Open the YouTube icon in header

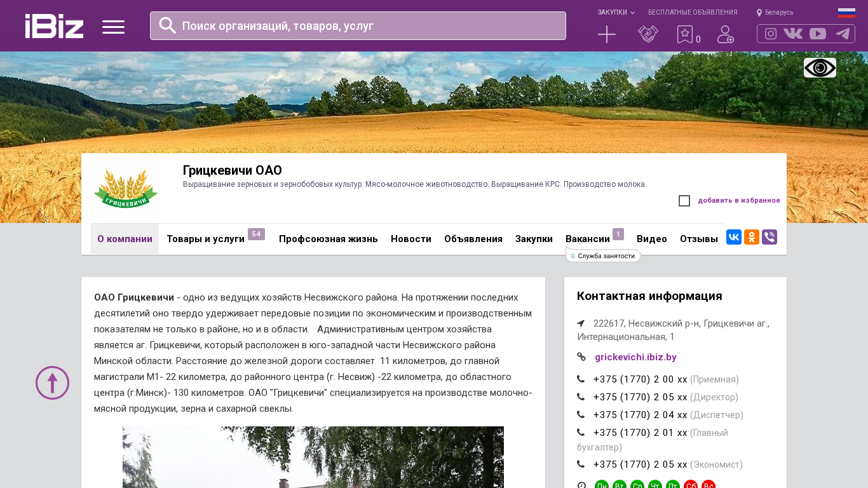[818, 34]
